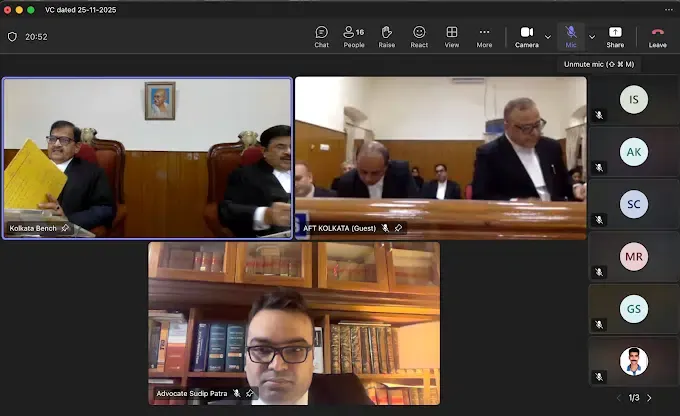
Task: Show the People participant list
Action: click(x=354, y=37)
